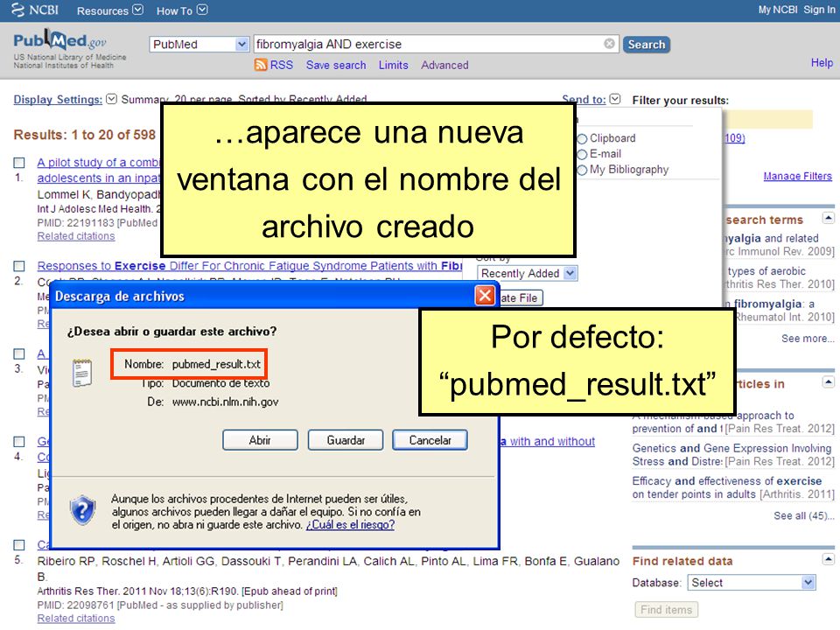Open the Advanced search link
Screen dimensions: 840x630
444,65
